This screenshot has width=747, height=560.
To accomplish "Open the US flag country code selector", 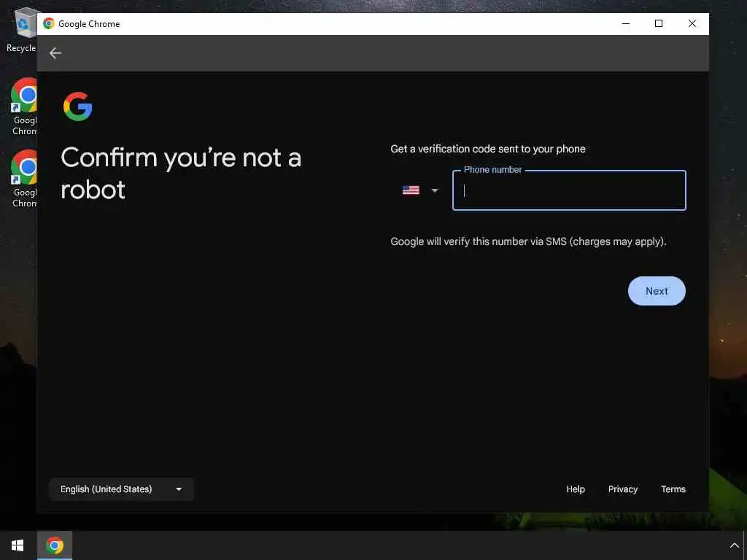I will pos(419,190).
